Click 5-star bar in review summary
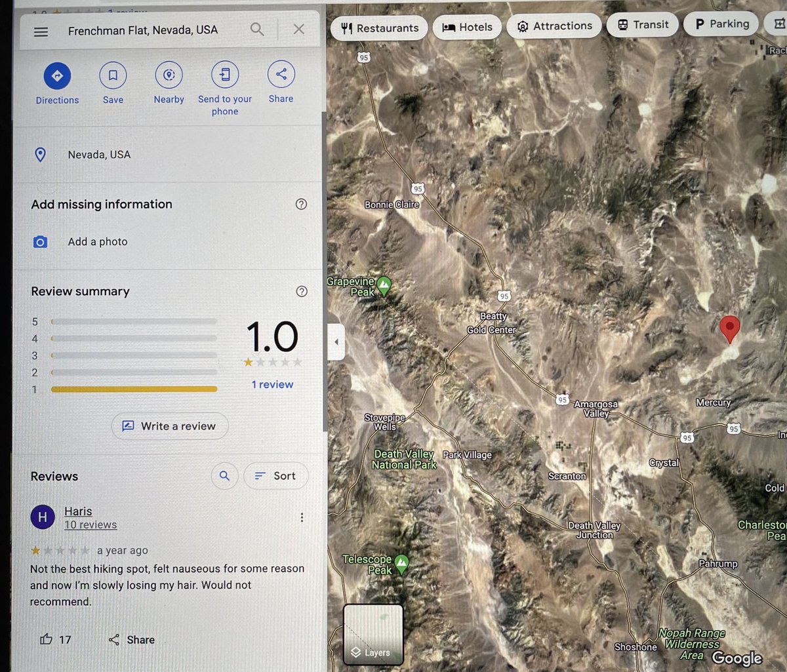Viewport: 787px width, 672px height. [134, 322]
